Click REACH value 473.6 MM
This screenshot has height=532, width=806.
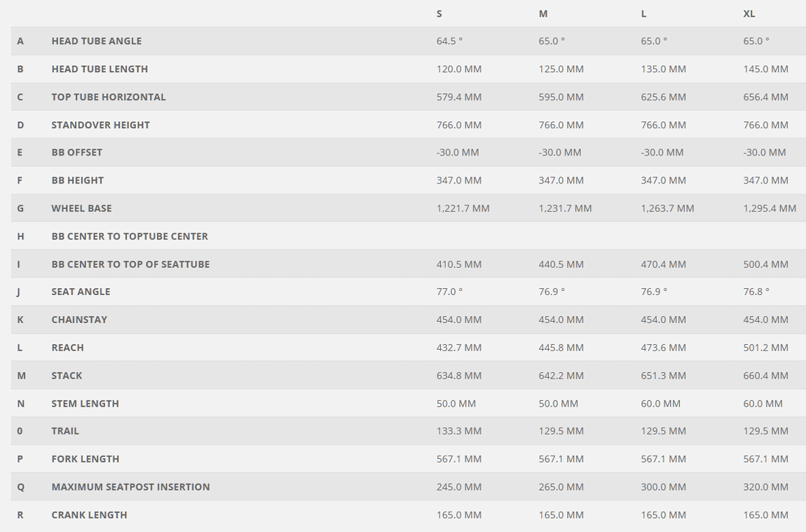663,348
